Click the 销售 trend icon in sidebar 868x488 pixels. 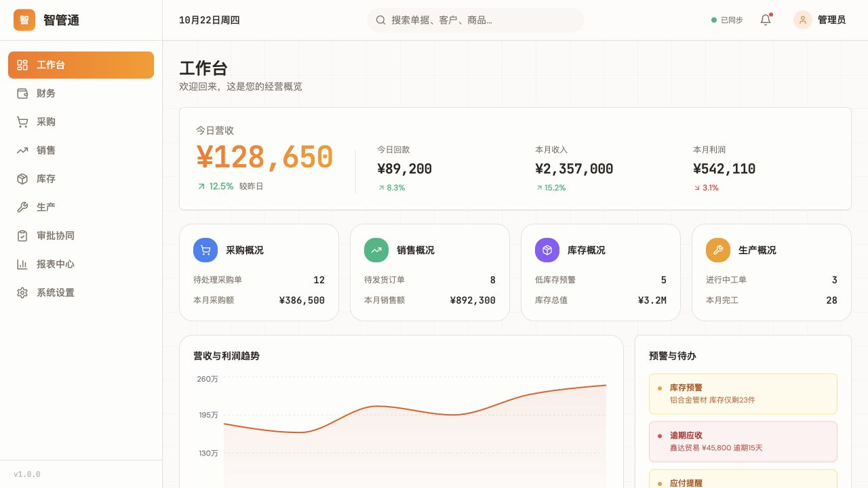tap(22, 150)
